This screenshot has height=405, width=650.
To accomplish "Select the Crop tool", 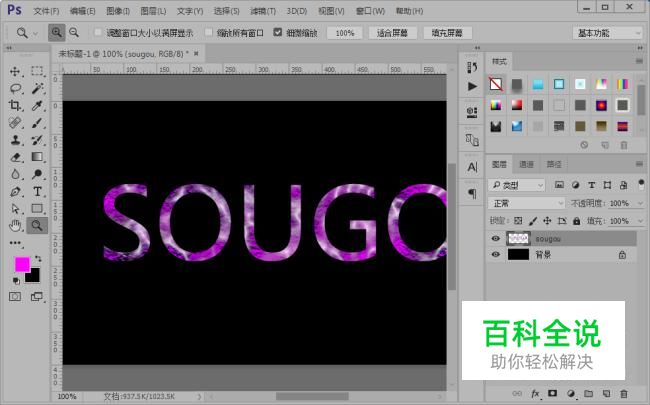I will pyautogui.click(x=15, y=105).
